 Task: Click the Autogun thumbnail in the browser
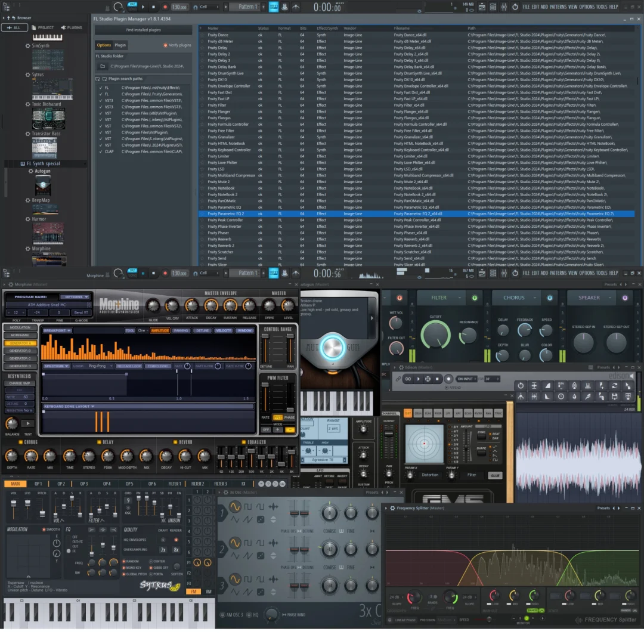point(42,186)
